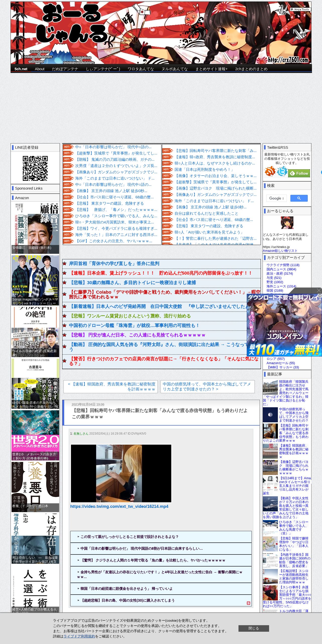Open the orange RSS feed icon

pyautogui.click(x=270, y=171)
